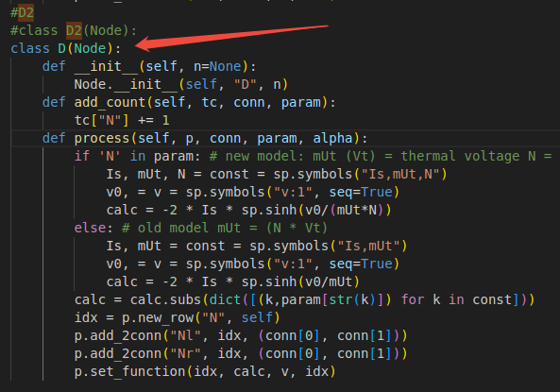Viewport: 560px width, 392px height.
Task: Click sp.symbols("Is,mUt") call
Action: pyautogui.click(x=329, y=246)
